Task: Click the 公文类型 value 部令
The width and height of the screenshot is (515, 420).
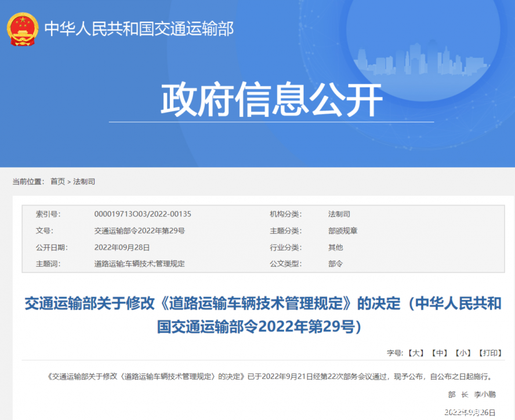Action: pos(335,264)
